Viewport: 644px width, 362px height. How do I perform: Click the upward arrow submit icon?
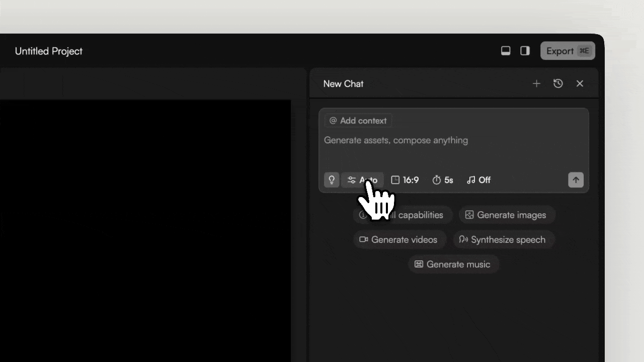point(576,180)
